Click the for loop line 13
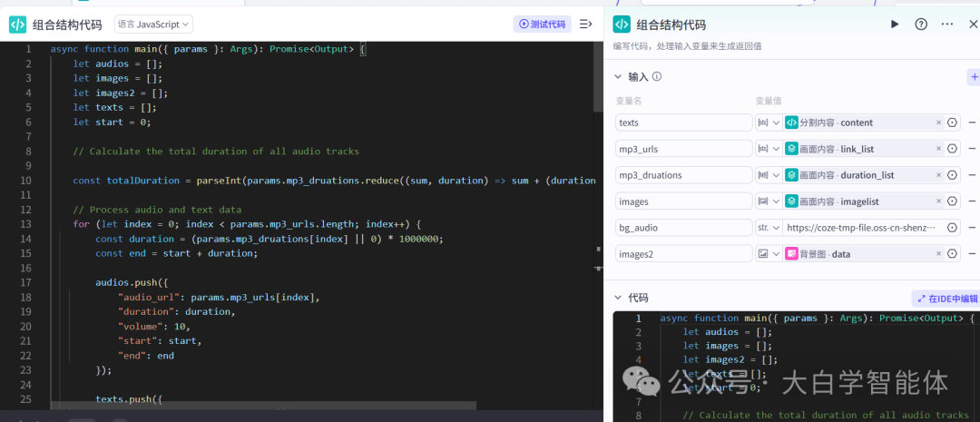The height and width of the screenshot is (422, 980). 248,224
